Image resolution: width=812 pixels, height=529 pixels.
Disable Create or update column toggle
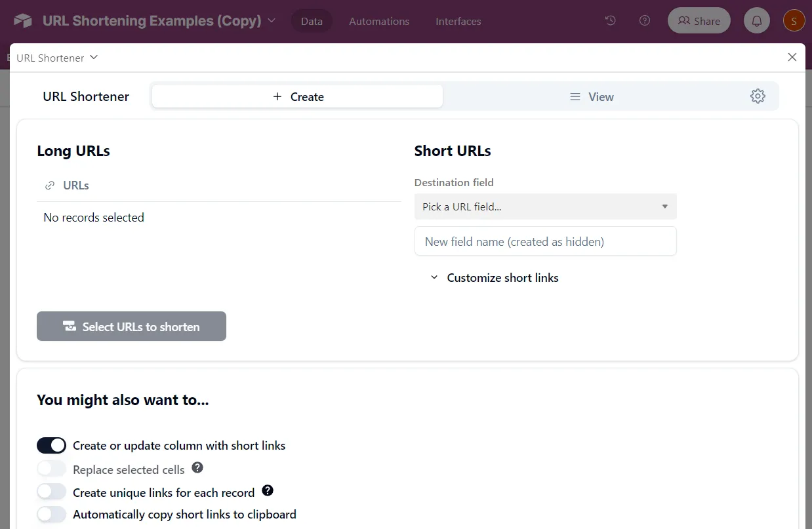pos(51,446)
